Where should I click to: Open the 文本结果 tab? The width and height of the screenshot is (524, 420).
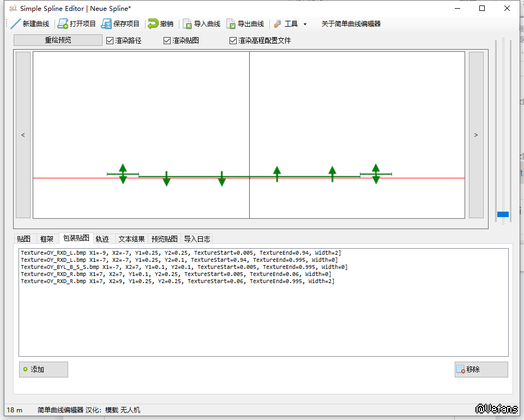pyautogui.click(x=131, y=239)
